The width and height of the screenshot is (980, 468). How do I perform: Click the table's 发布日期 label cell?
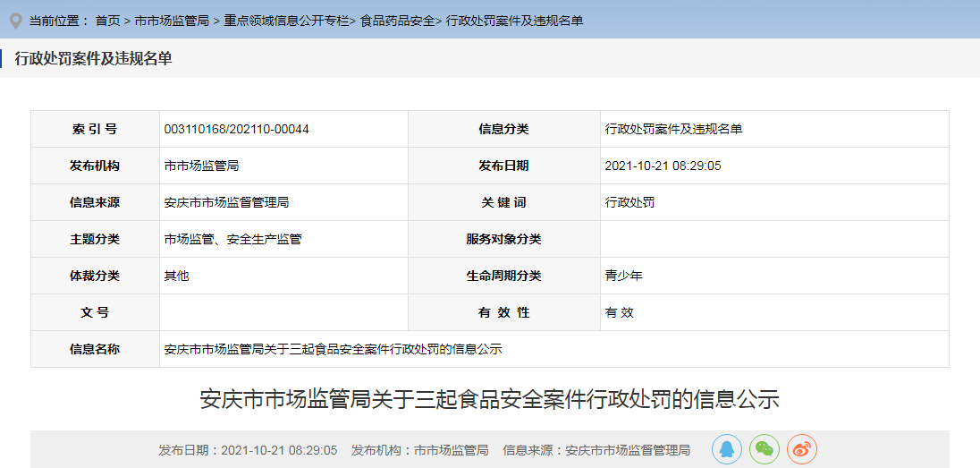coord(503,166)
